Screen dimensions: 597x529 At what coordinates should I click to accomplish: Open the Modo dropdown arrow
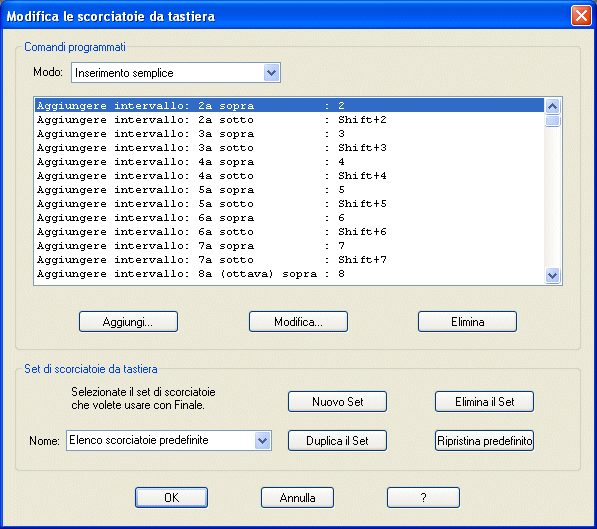click(271, 73)
